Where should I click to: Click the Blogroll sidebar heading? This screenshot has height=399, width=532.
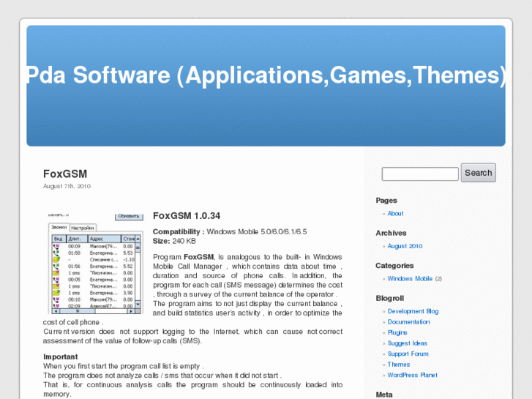390,299
